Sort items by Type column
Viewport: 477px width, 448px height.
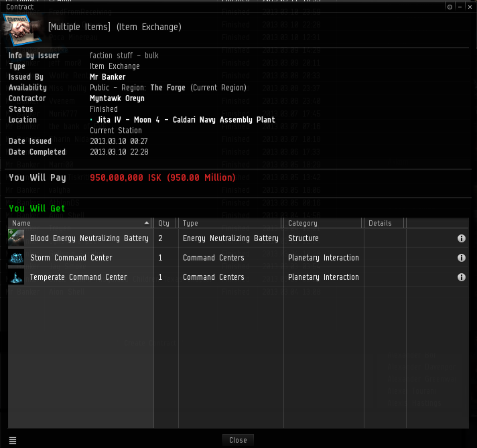coord(230,223)
